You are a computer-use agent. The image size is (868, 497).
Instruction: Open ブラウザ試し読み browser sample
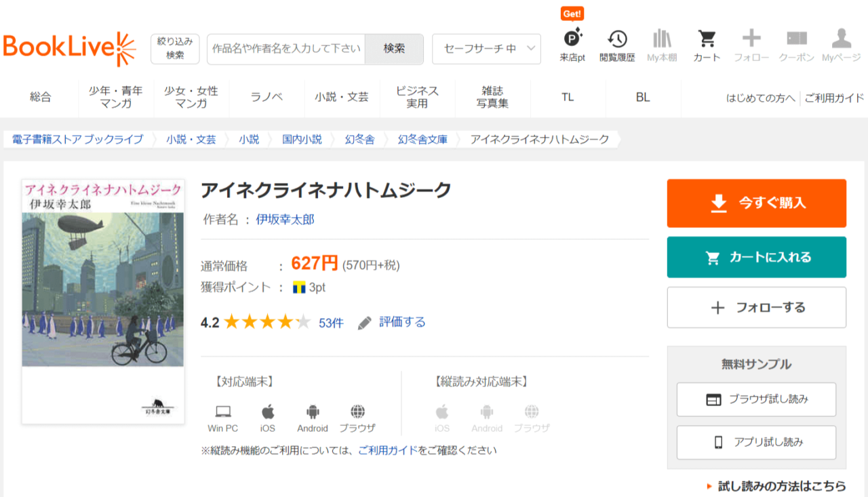757,399
